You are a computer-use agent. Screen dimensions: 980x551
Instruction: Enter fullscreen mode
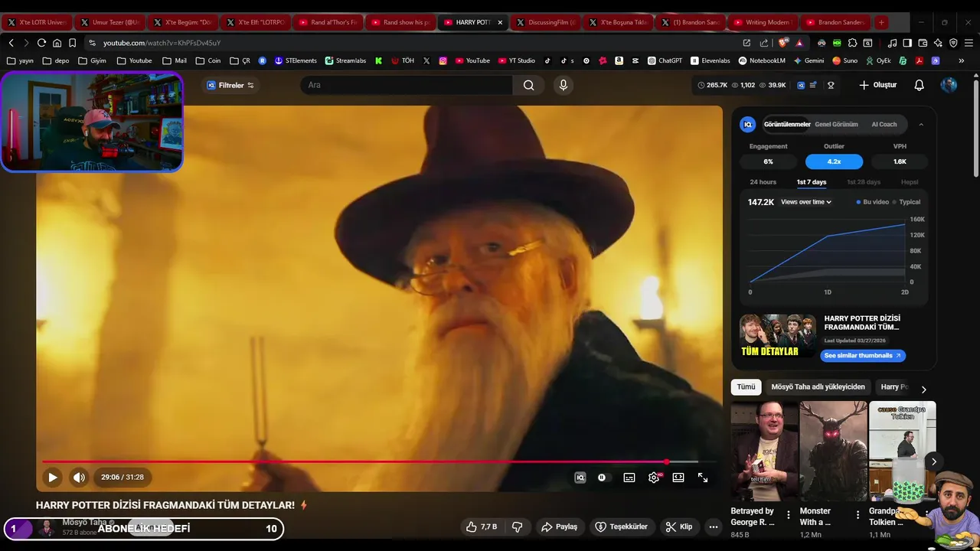pos(703,478)
